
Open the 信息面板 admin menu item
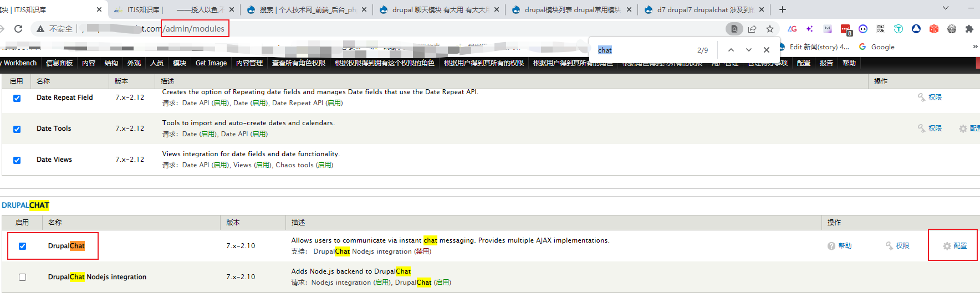coord(59,63)
